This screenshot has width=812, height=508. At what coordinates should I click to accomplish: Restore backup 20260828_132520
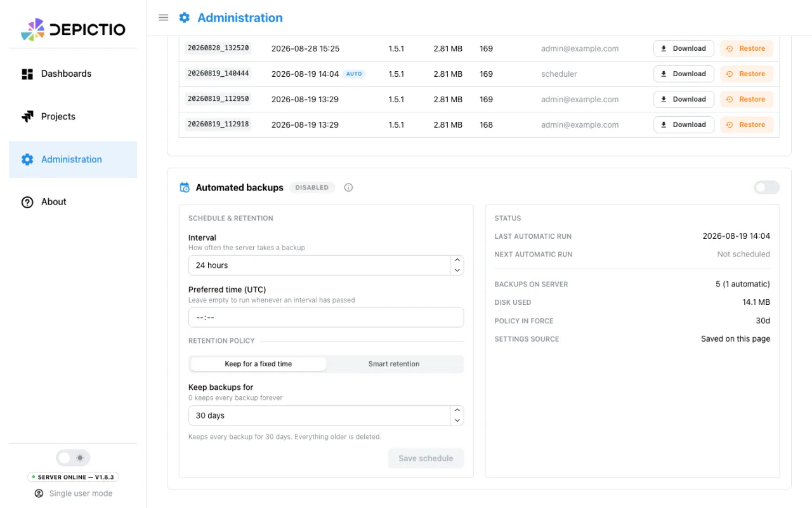click(747, 48)
